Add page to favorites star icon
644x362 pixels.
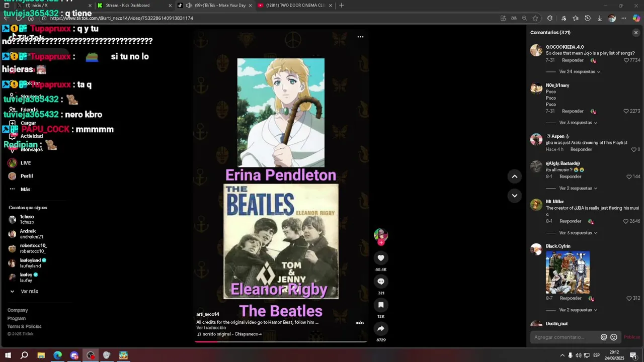535,18
